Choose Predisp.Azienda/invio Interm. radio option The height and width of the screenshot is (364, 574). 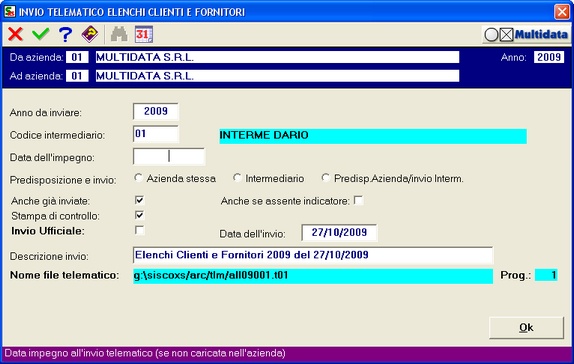pyautogui.click(x=325, y=178)
